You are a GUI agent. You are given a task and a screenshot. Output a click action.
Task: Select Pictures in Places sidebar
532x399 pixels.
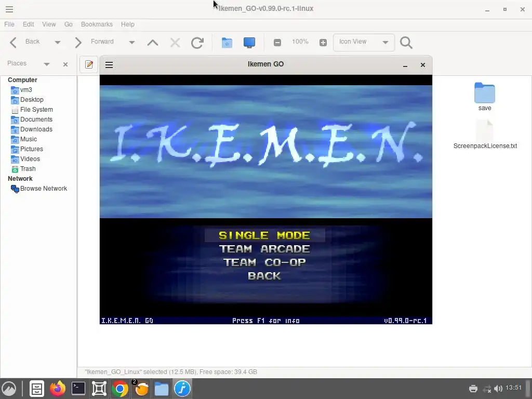click(x=27, y=149)
